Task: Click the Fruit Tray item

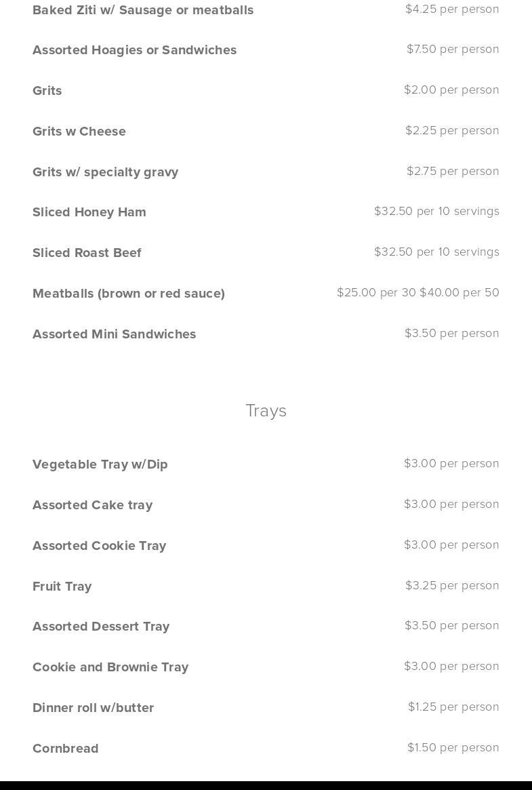Action: 62,587
